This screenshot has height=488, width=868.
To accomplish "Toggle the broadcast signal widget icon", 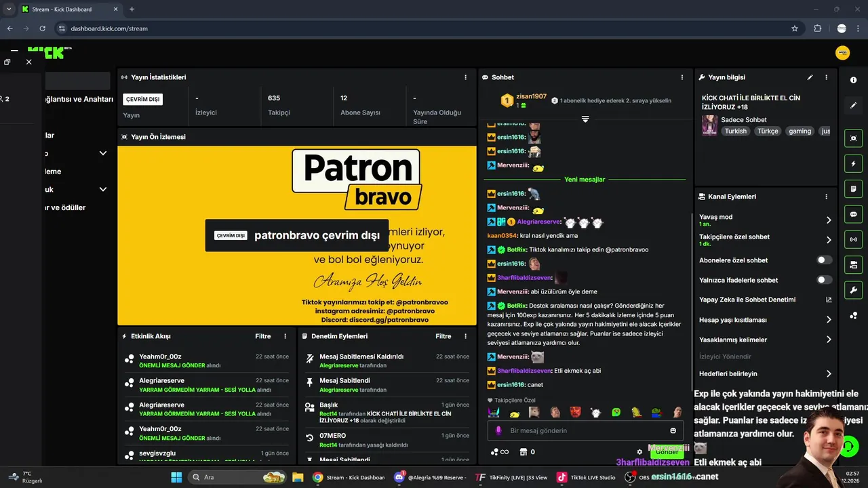I will point(853,239).
